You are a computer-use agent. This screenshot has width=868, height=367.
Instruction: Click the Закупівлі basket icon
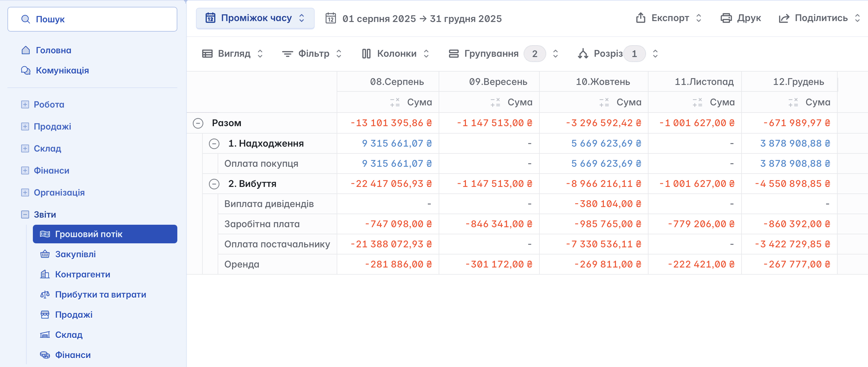click(x=45, y=254)
